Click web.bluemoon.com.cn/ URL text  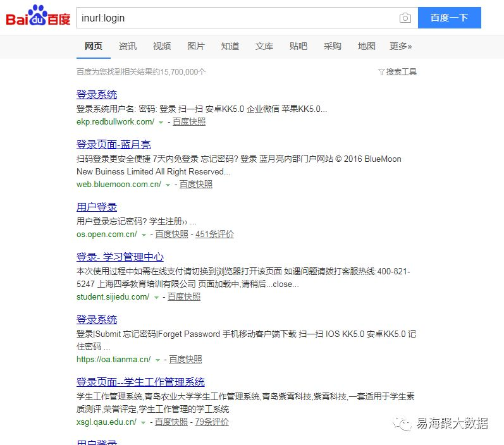119,185
